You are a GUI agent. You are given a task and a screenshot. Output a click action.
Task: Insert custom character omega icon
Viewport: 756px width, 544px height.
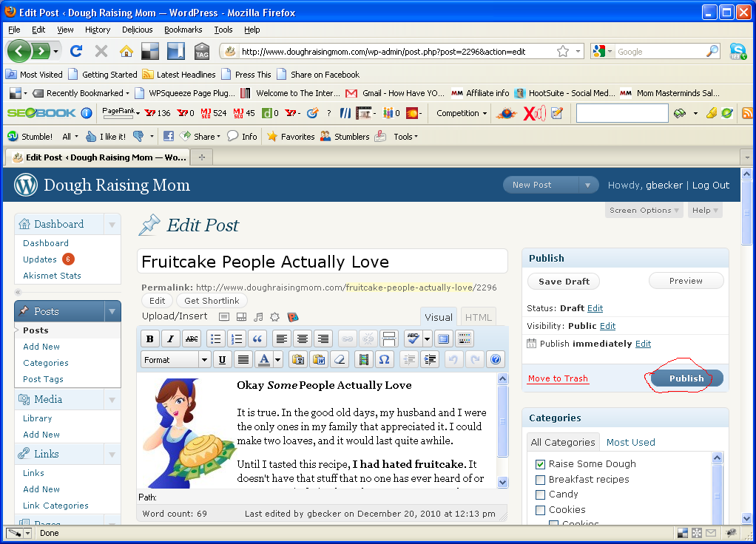coord(384,359)
